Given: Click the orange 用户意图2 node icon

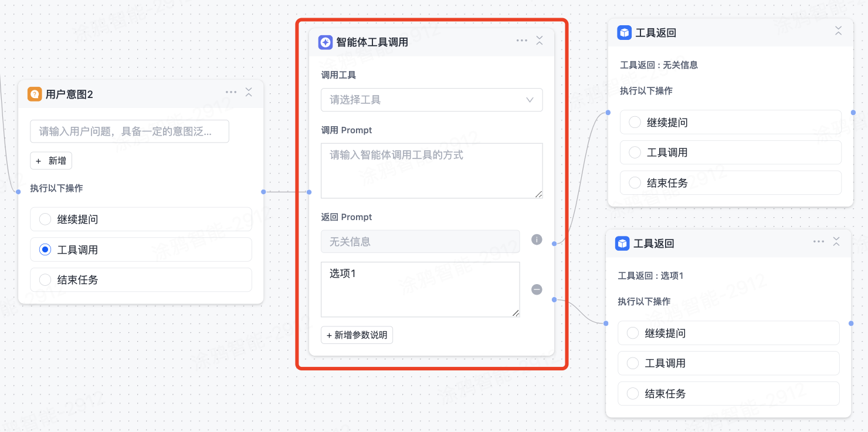Looking at the screenshot, I should click(35, 94).
